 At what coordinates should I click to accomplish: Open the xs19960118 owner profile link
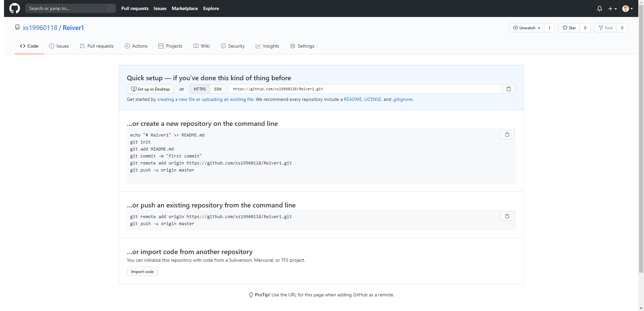pos(40,28)
